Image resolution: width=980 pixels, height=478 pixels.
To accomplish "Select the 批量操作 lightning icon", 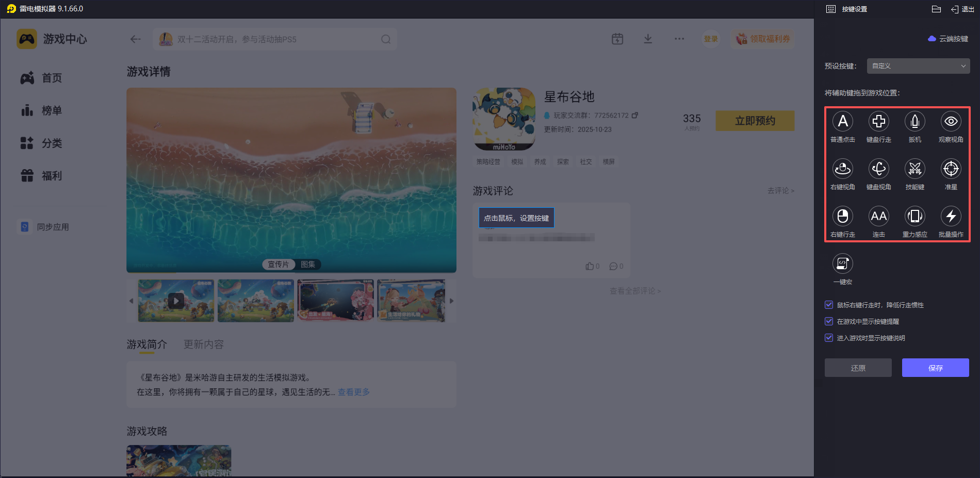I will point(951,217).
